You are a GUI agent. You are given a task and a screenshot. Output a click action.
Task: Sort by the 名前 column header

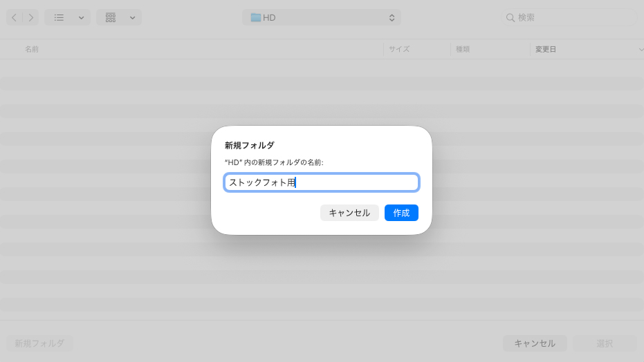tap(32, 49)
